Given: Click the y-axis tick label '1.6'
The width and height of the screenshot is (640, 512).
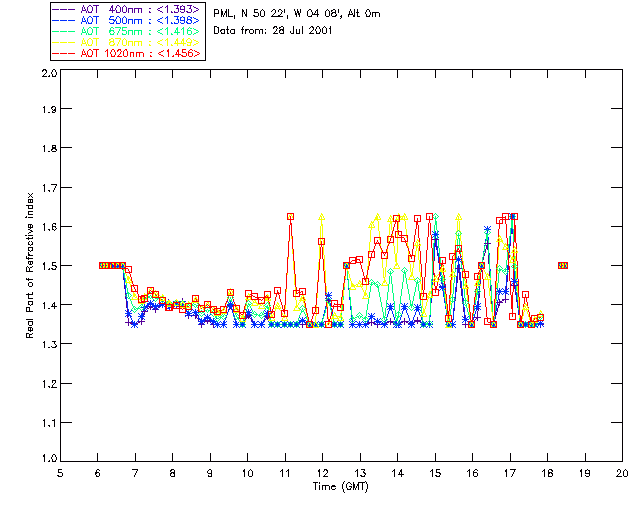Looking at the screenshot, I should 49,227.
